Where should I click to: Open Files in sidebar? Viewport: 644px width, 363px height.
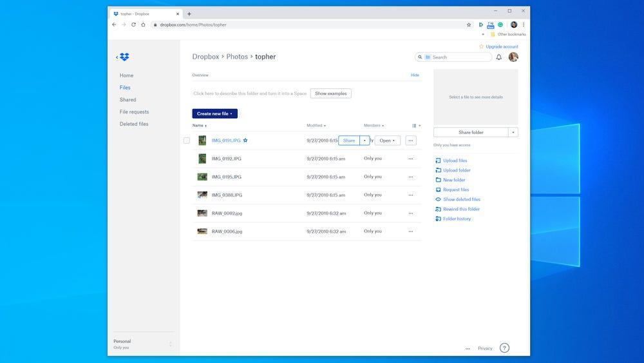(x=125, y=88)
